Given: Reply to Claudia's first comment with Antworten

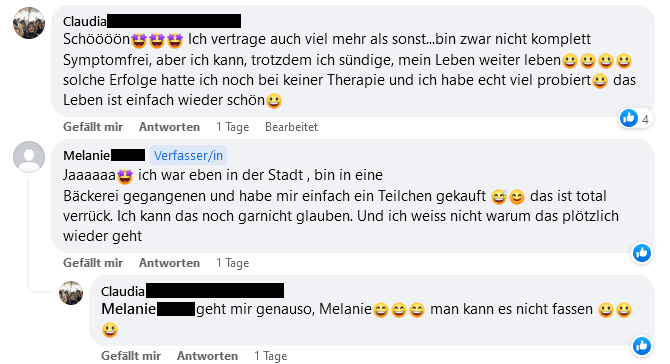Looking at the screenshot, I should 169,127.
